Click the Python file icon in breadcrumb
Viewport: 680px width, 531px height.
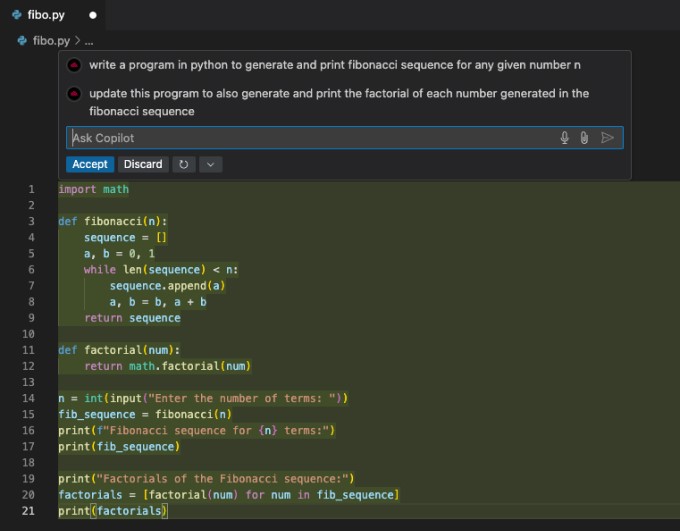pyautogui.click(x=22, y=41)
